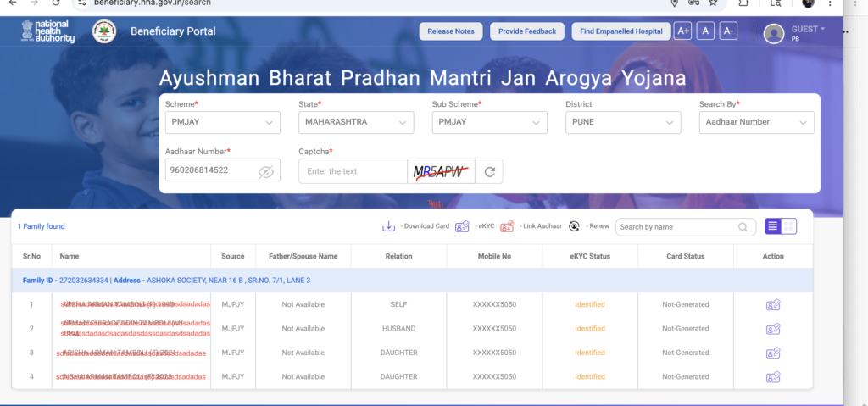Click DAUGHTER relation in Sr.No 3 row

[398, 353]
